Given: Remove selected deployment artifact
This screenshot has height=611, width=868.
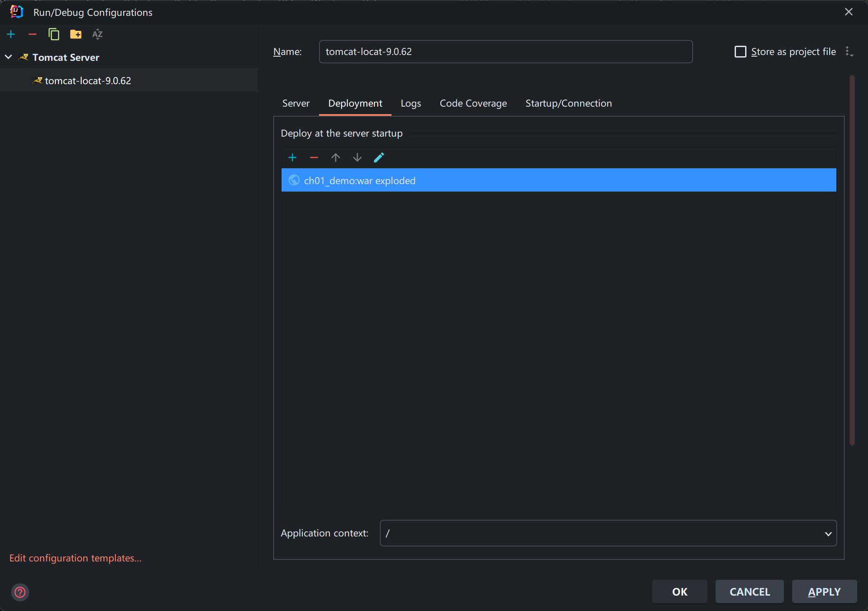Looking at the screenshot, I should pos(314,157).
